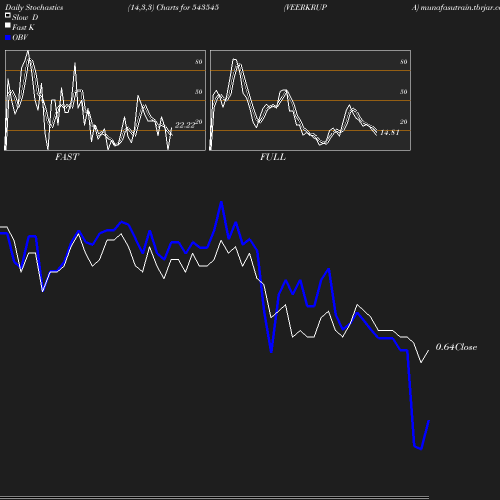Click the blue OBV legend swatch
Image resolution: width=500 pixels, height=500 pixels.
click(8, 38)
